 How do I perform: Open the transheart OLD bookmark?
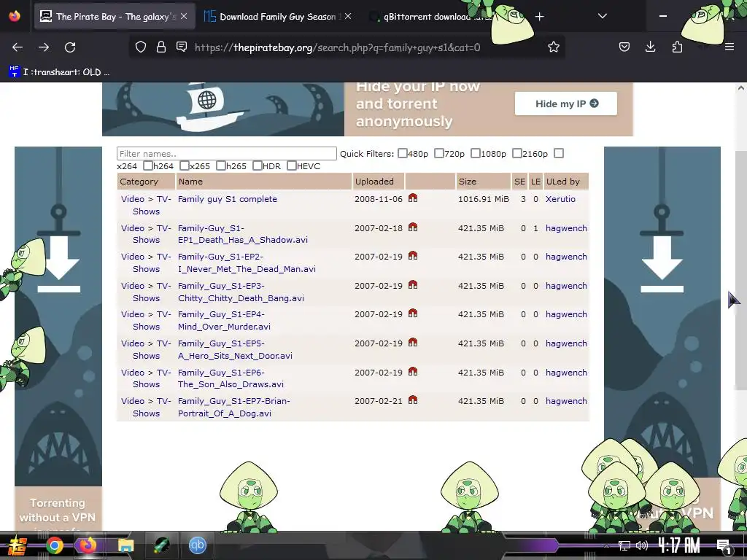tap(60, 72)
